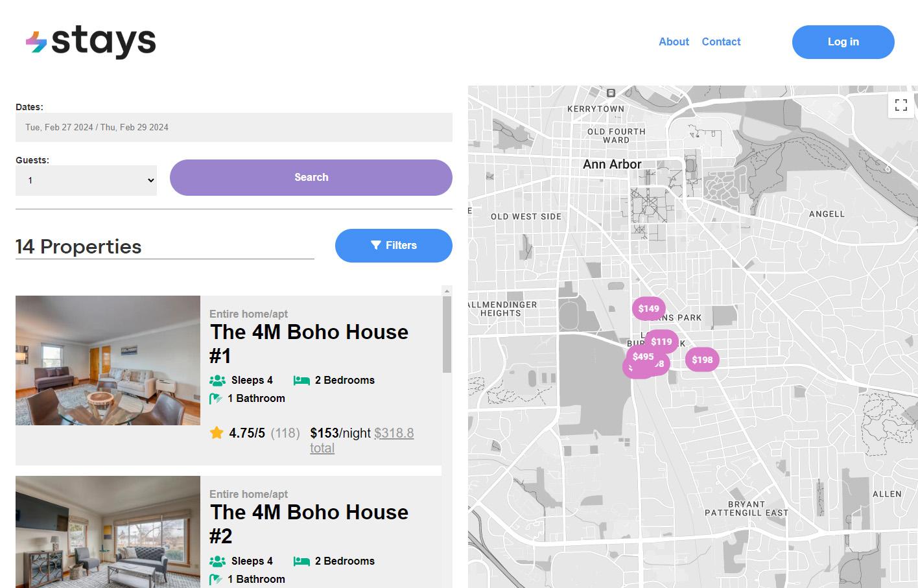Click the bedrooms bed icon on first listing

(x=301, y=381)
